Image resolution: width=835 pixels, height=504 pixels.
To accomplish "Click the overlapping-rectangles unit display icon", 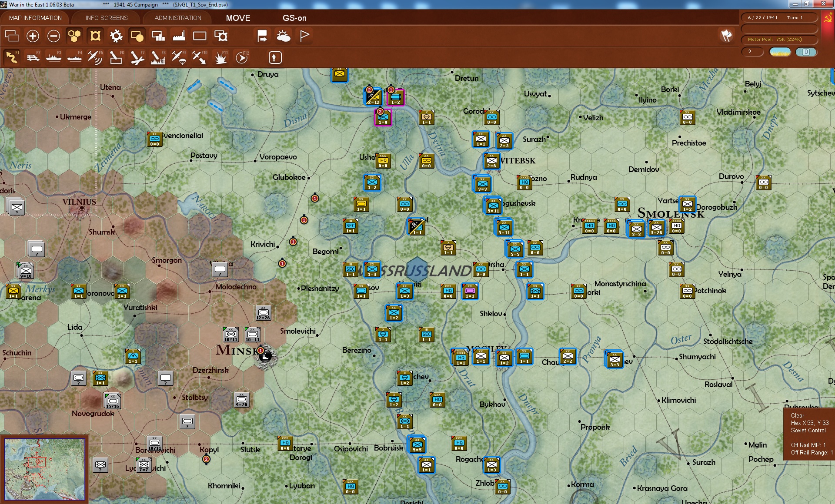I will pyautogui.click(x=12, y=36).
